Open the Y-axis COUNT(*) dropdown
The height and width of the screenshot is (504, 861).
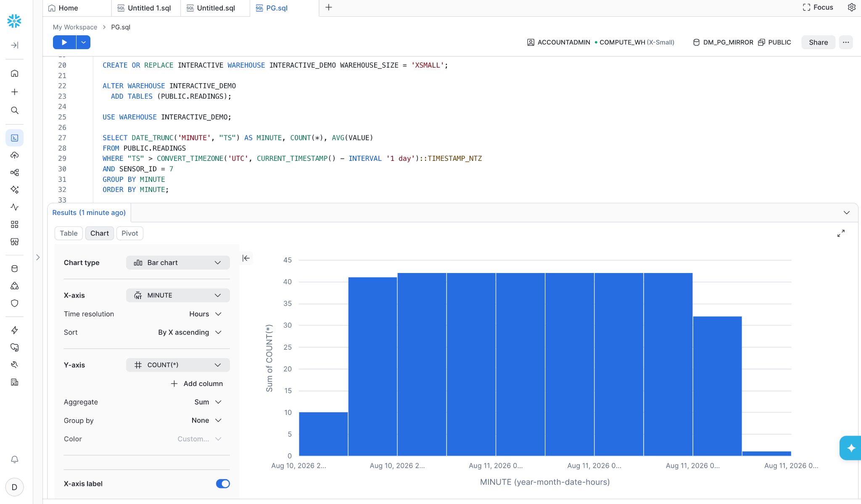(178, 365)
